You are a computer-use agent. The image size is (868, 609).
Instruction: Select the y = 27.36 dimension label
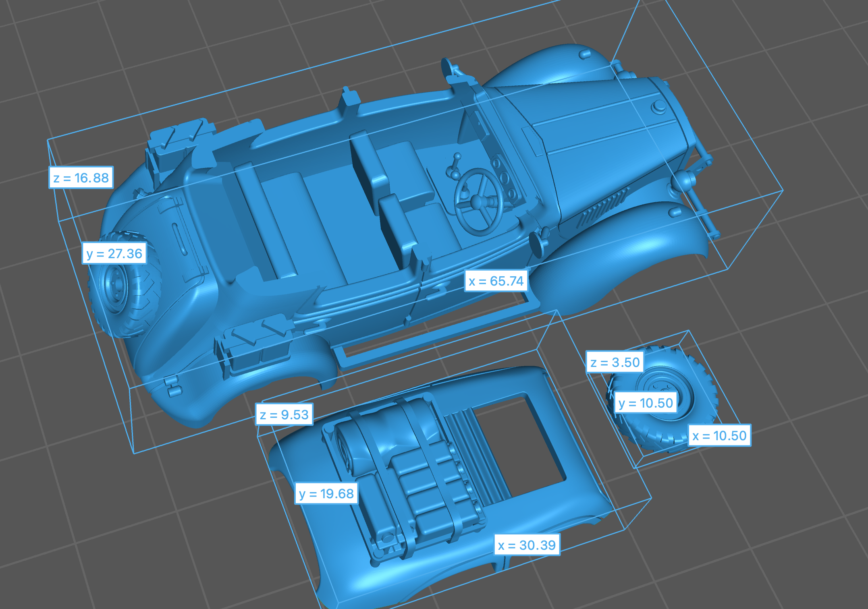click(x=114, y=253)
